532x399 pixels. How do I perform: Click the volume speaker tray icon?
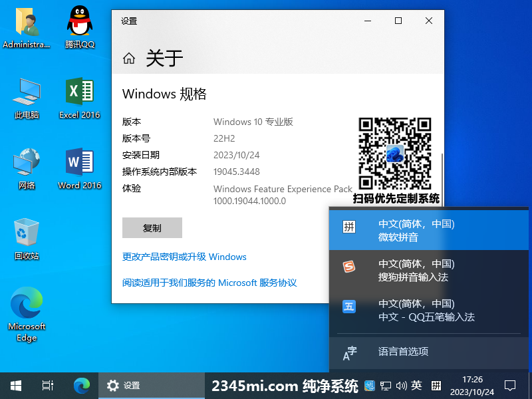[401, 385]
